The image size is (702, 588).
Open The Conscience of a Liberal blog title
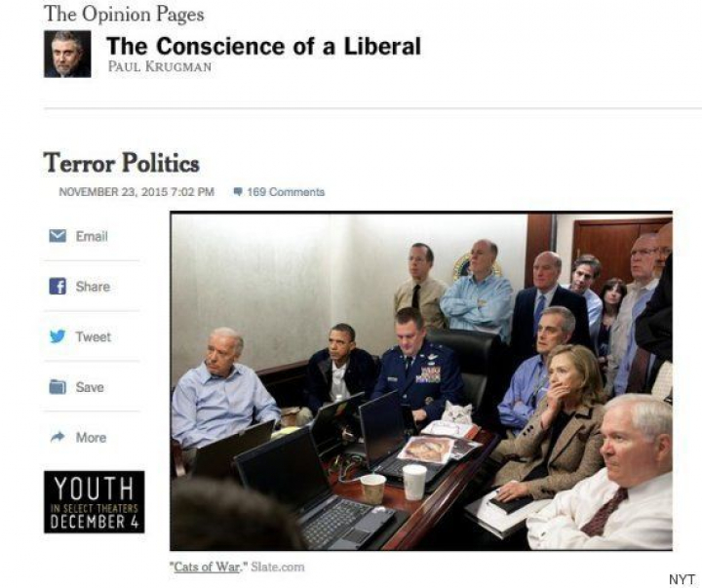tap(263, 46)
